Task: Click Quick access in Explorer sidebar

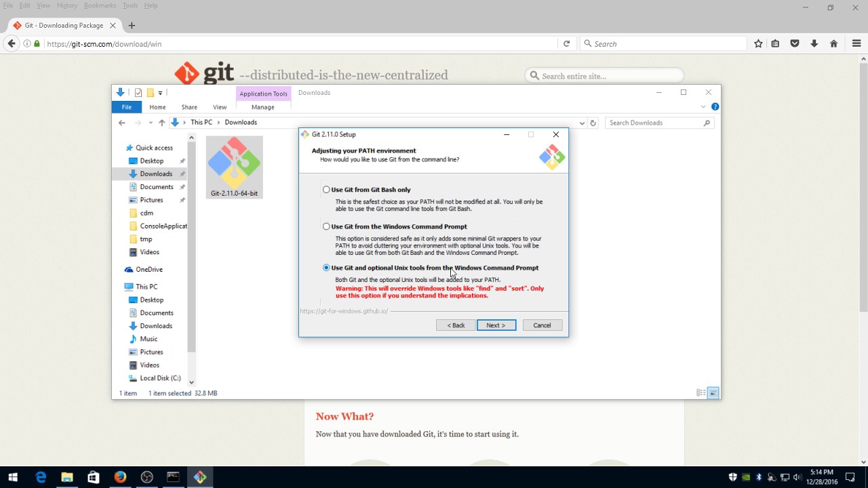Action: 154,148
